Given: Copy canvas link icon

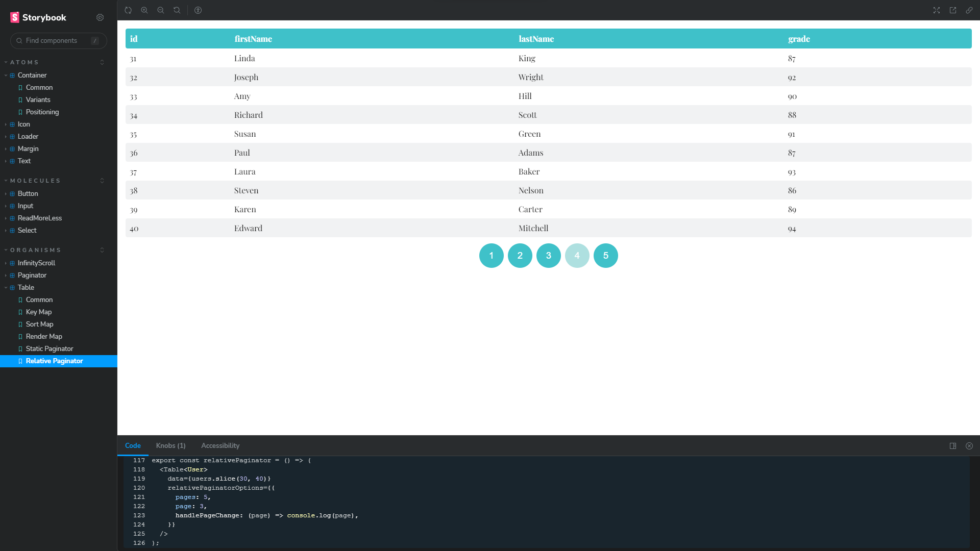Looking at the screenshot, I should coord(969,10).
